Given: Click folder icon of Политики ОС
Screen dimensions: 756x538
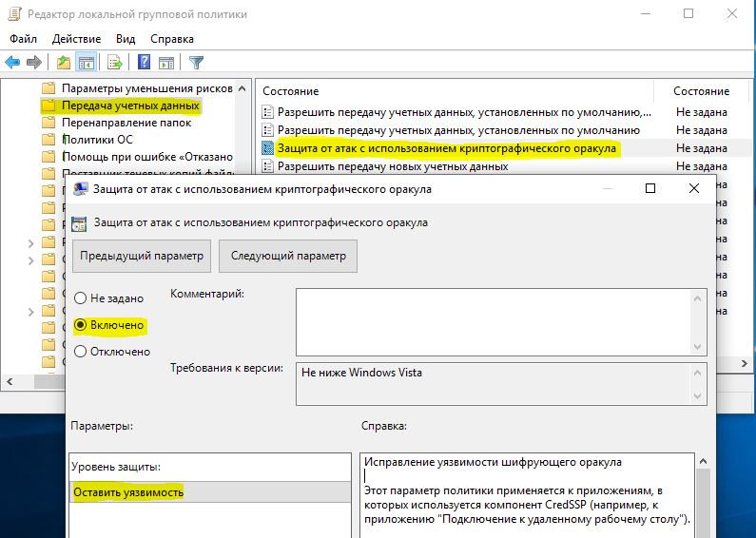Looking at the screenshot, I should [x=48, y=140].
